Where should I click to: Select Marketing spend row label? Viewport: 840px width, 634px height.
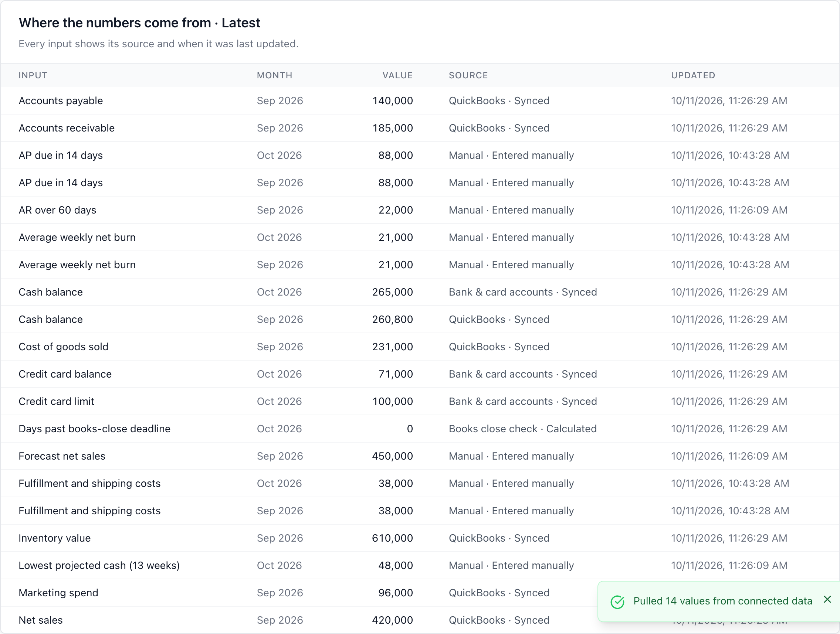(58, 593)
